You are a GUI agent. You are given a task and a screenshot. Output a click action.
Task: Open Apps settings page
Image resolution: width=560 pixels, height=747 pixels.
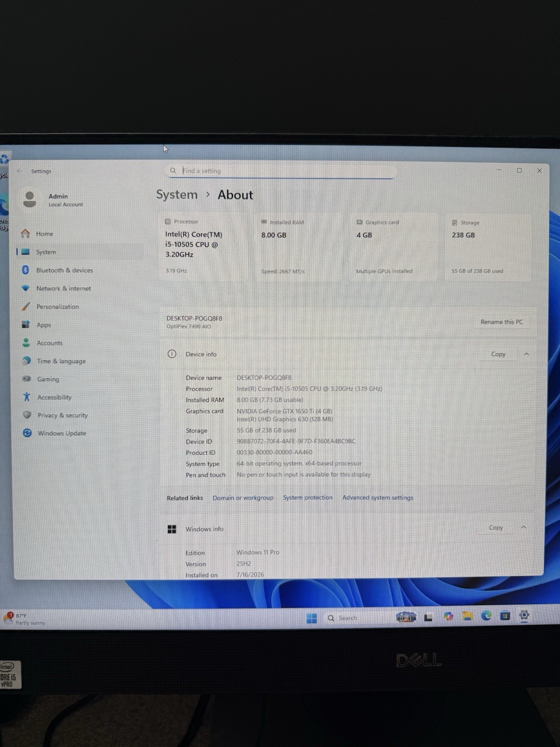click(x=44, y=325)
